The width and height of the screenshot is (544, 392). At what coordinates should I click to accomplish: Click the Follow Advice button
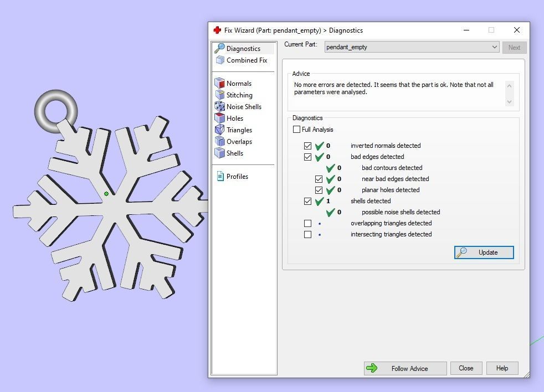click(405, 368)
